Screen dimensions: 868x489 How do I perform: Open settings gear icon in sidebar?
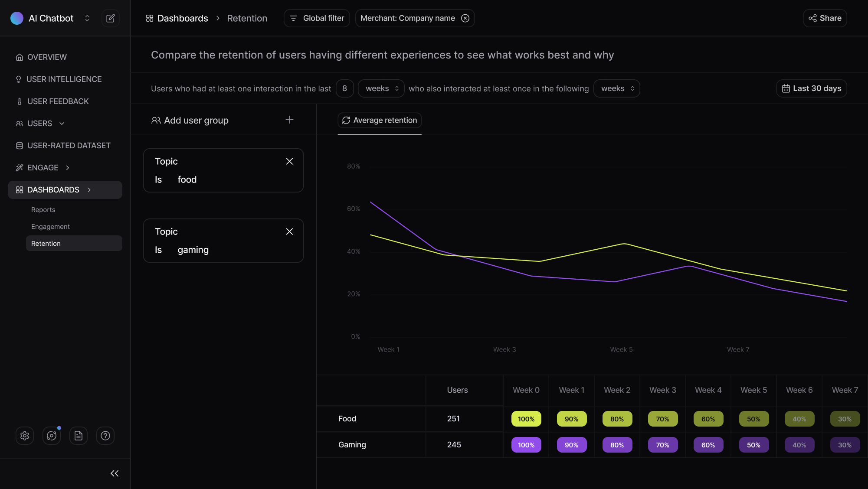click(25, 436)
